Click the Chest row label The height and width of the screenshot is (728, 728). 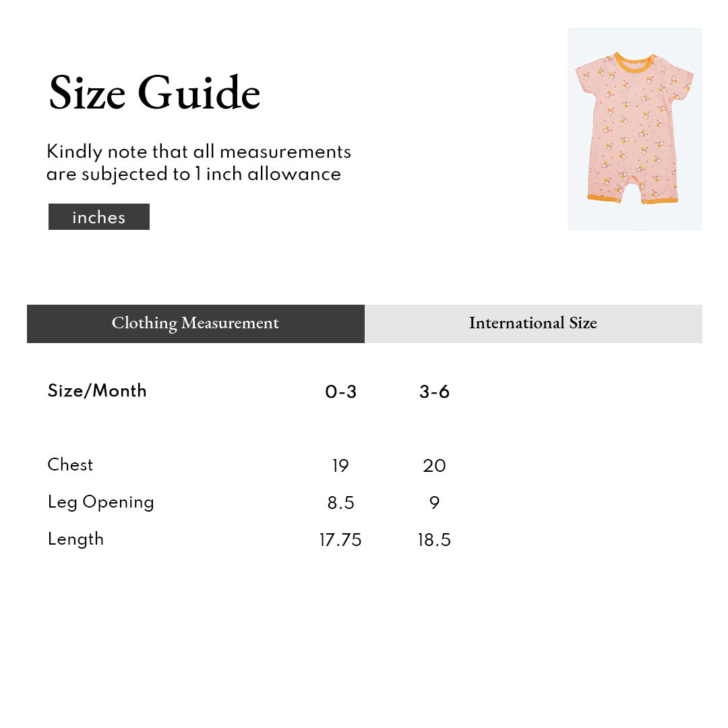click(70, 464)
